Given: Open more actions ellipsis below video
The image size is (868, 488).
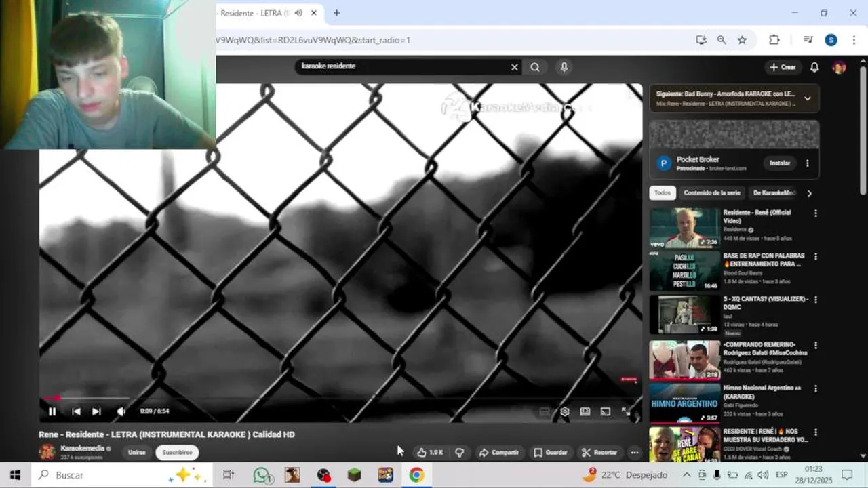Looking at the screenshot, I should click(635, 452).
